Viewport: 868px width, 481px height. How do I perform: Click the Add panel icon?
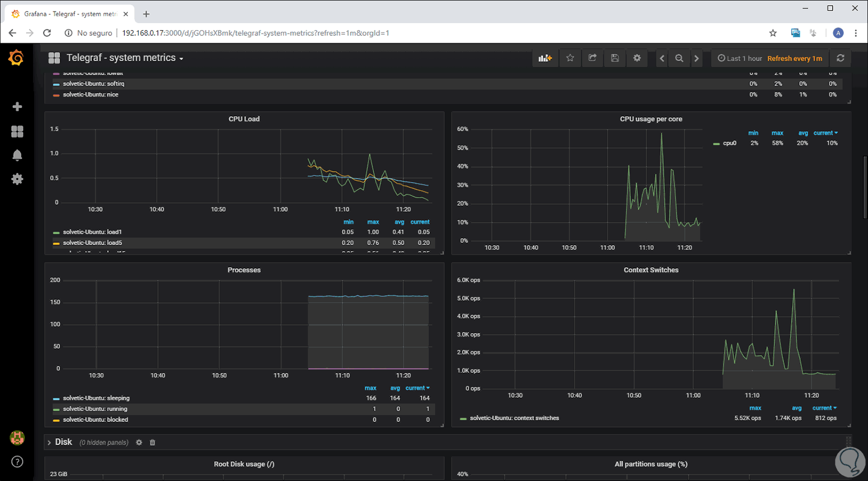545,58
